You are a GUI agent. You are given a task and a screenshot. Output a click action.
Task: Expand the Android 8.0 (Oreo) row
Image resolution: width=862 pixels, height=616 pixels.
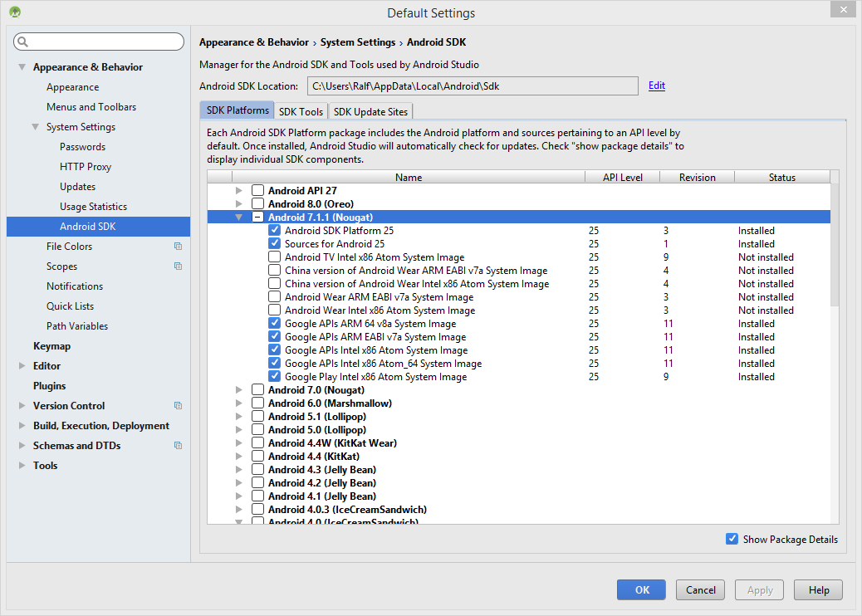(238, 204)
